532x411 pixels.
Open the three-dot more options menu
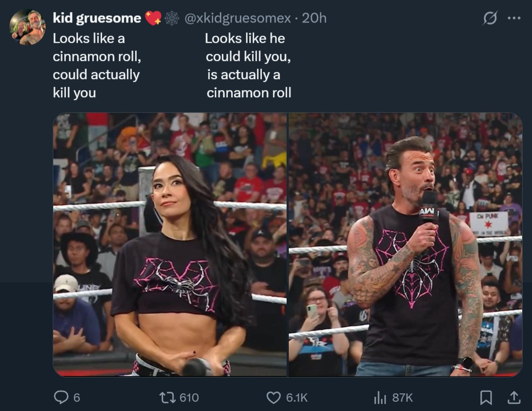tap(514, 18)
